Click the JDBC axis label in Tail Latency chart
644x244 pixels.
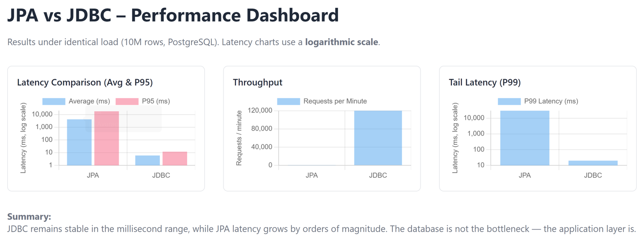click(593, 175)
